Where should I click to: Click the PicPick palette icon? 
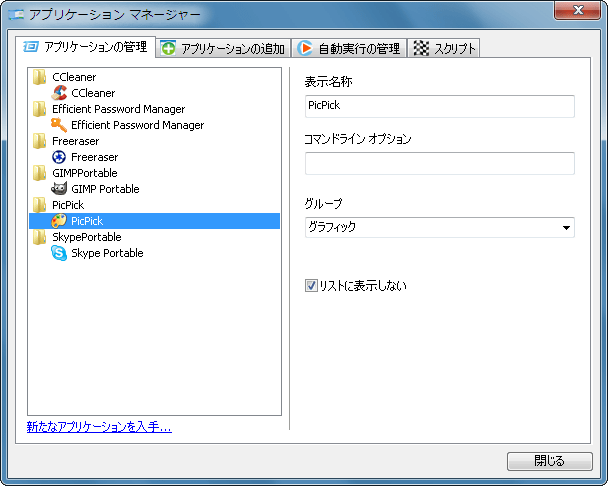coord(59,221)
